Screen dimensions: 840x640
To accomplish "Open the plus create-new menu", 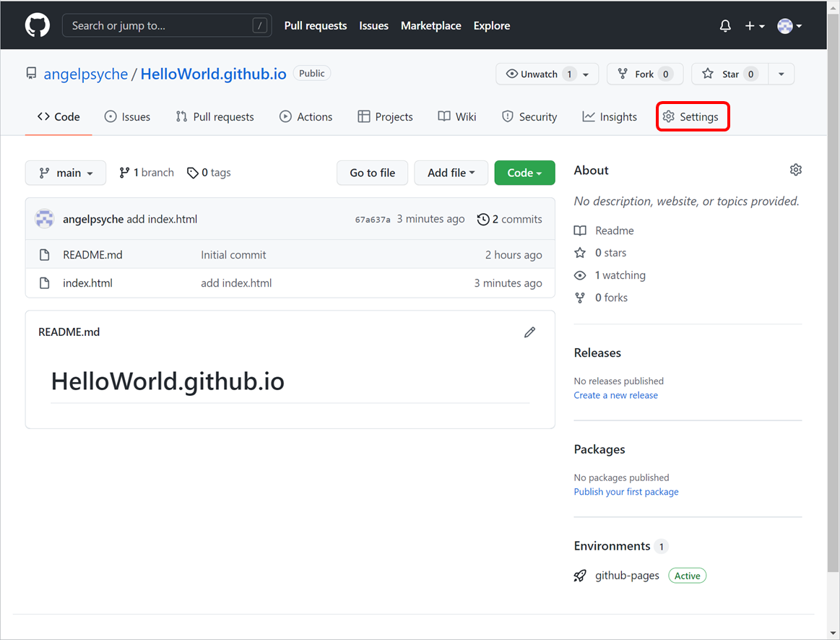I will [x=754, y=26].
